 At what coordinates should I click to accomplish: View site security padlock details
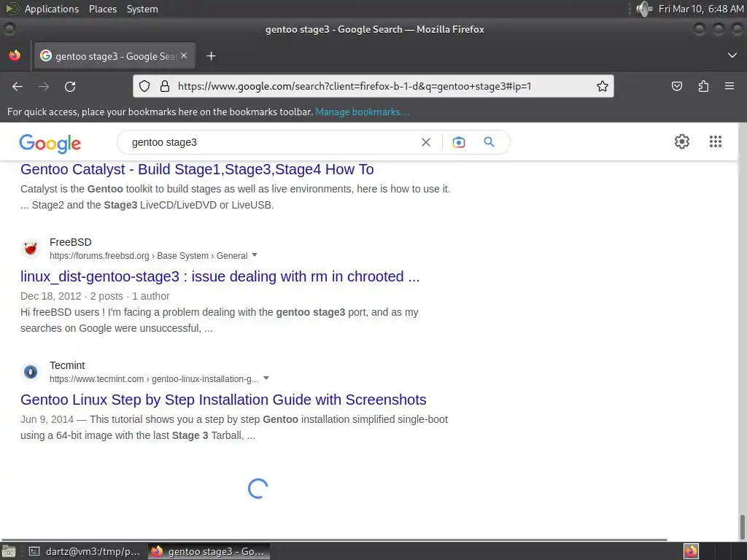pos(165,86)
